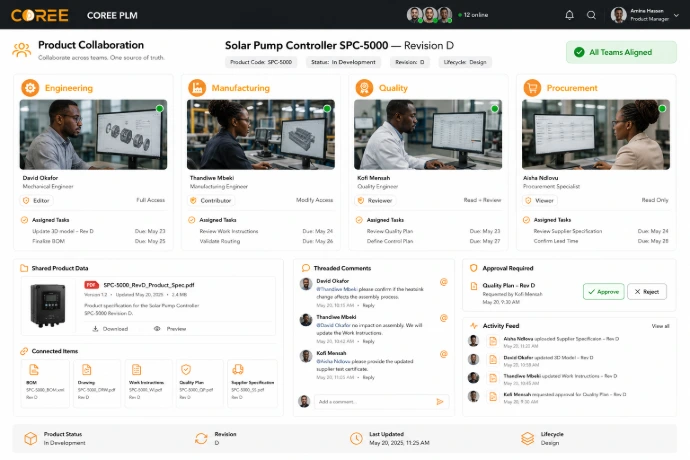
Task: Click the mention icon on Thandiwe Mbeki's comment
Action: point(444,318)
